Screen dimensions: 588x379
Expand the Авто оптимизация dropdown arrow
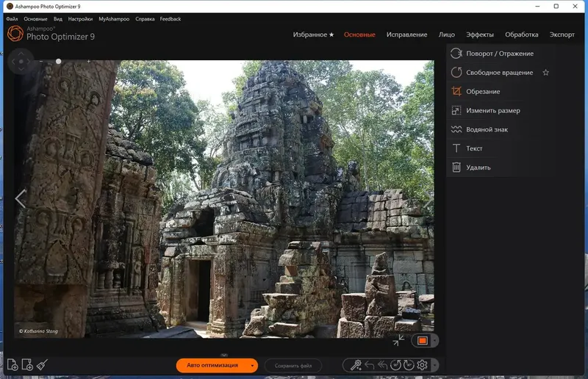[x=253, y=365]
